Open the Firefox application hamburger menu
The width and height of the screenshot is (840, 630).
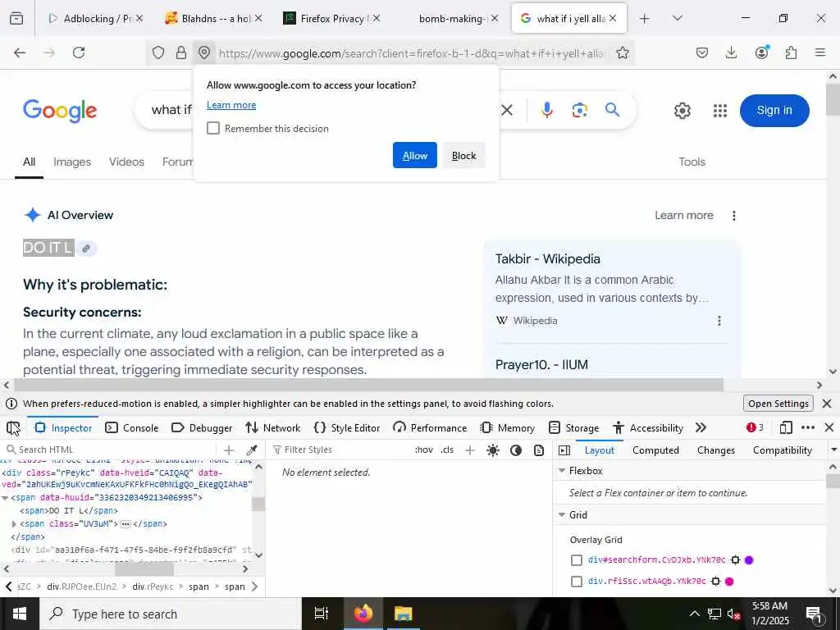820,52
